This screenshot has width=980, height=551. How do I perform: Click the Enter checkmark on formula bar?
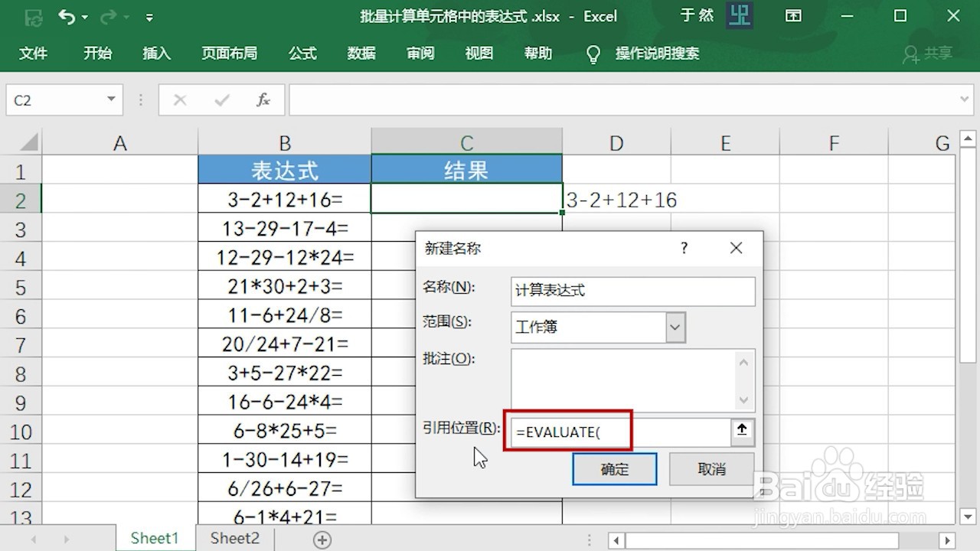(222, 99)
